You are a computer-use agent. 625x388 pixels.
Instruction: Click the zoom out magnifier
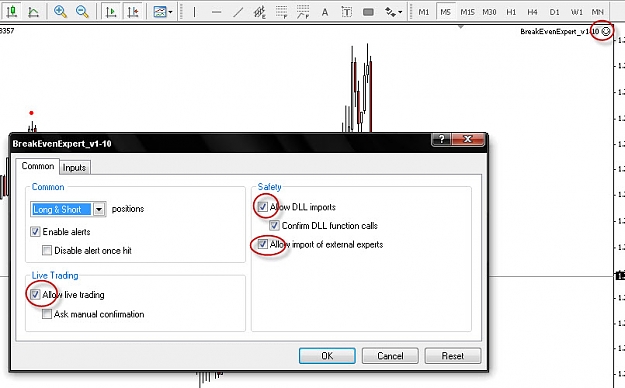pyautogui.click(x=83, y=12)
